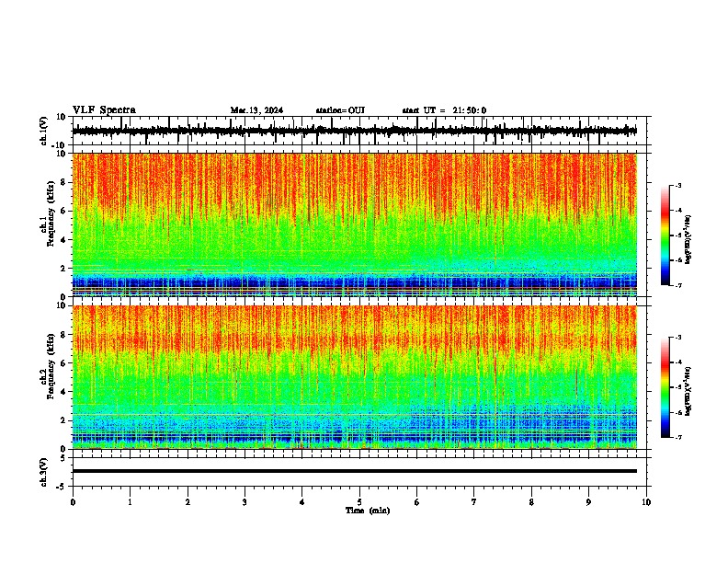Click the ch.2 colorbar log(PSD) label
This screenshot has width=728, height=563.
[688, 392]
